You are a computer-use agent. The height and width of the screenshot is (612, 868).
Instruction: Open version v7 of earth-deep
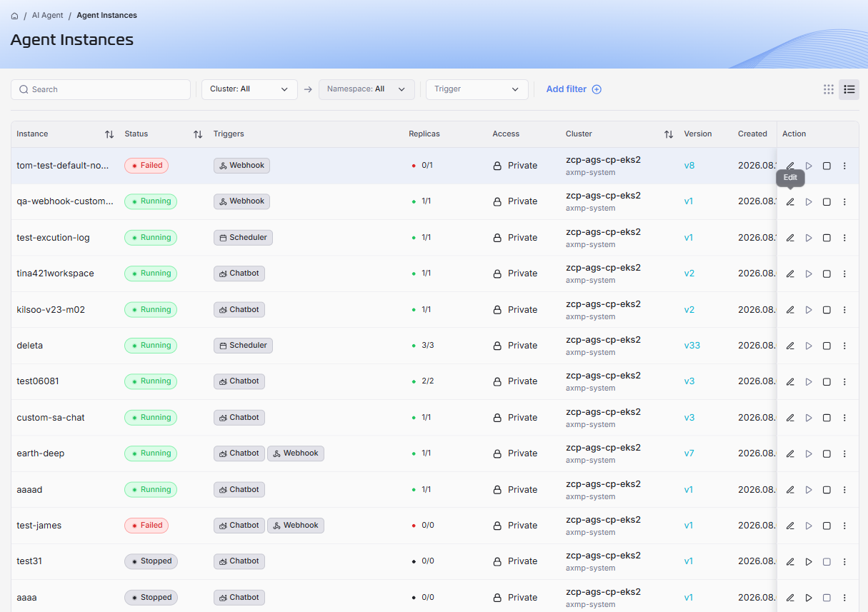click(x=689, y=453)
